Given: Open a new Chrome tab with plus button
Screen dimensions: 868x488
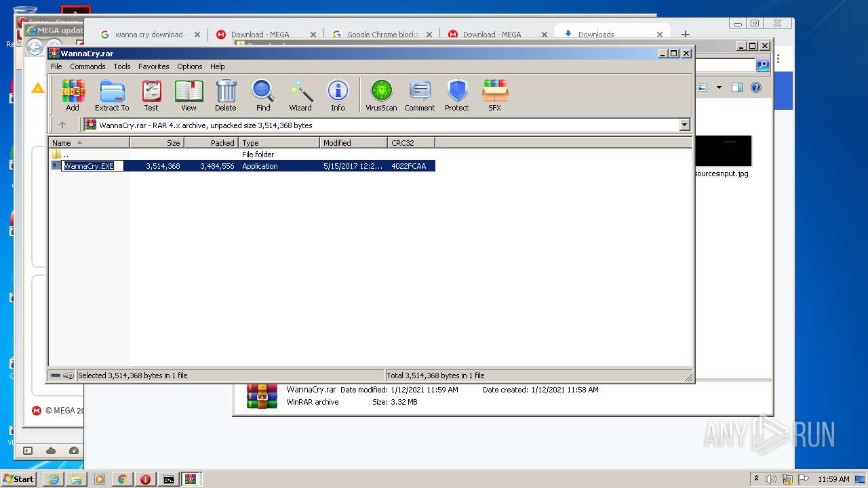Looking at the screenshot, I should (686, 34).
